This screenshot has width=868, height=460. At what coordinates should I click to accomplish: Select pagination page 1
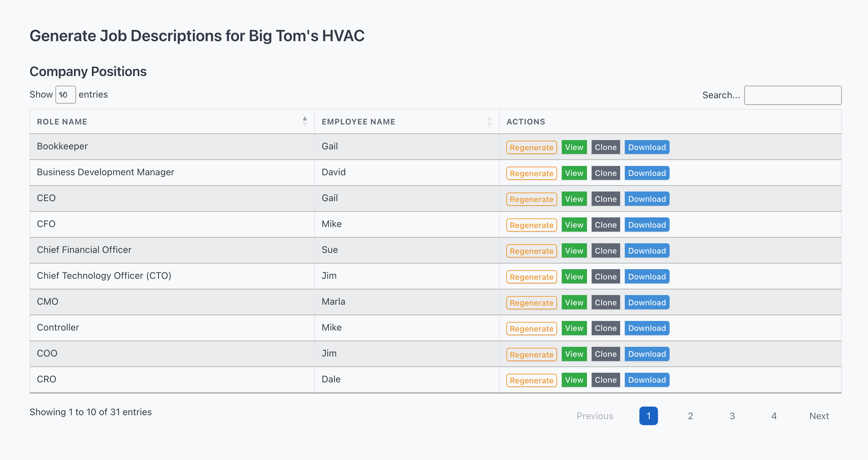pos(648,416)
